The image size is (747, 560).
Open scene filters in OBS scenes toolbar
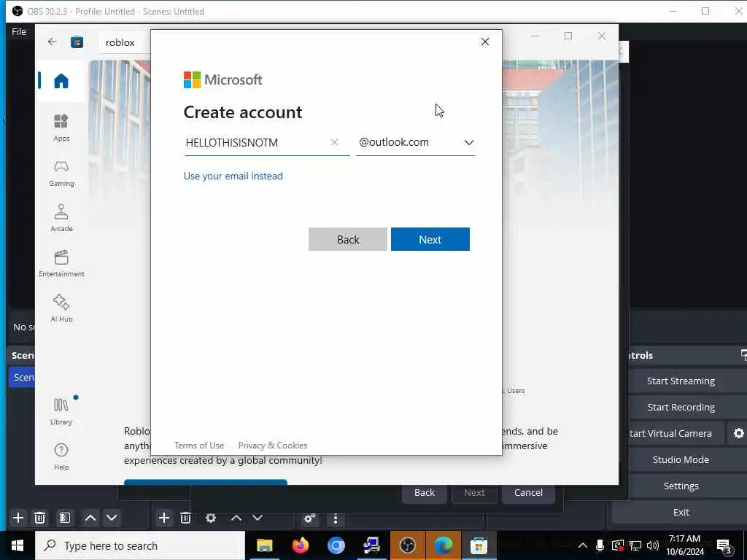tap(64, 518)
